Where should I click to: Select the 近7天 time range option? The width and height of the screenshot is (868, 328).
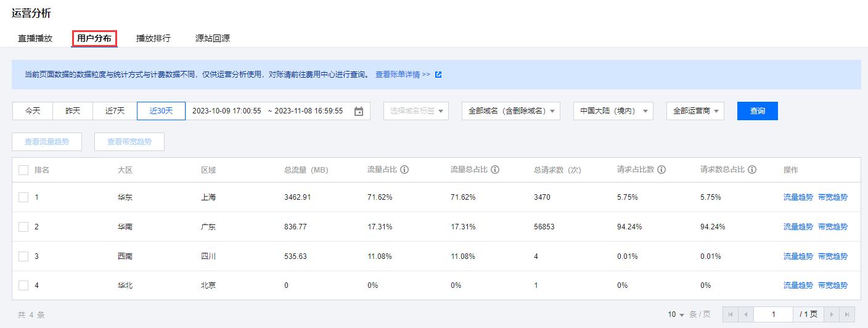click(115, 111)
